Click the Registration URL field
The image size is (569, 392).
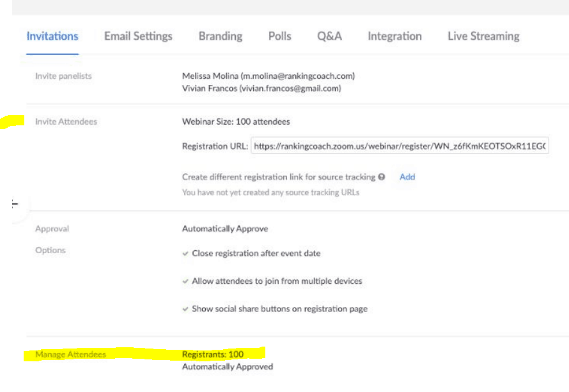400,146
